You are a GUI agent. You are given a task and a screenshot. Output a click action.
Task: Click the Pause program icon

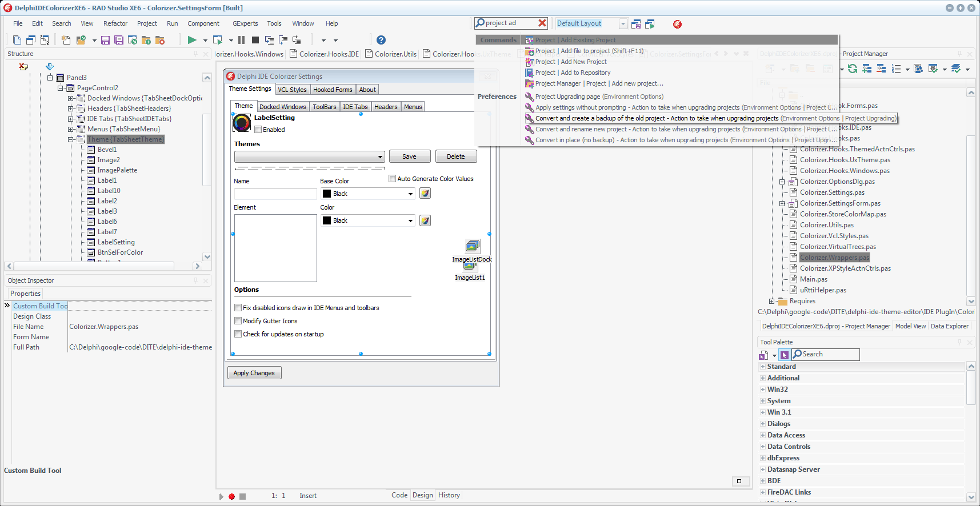coord(242,40)
